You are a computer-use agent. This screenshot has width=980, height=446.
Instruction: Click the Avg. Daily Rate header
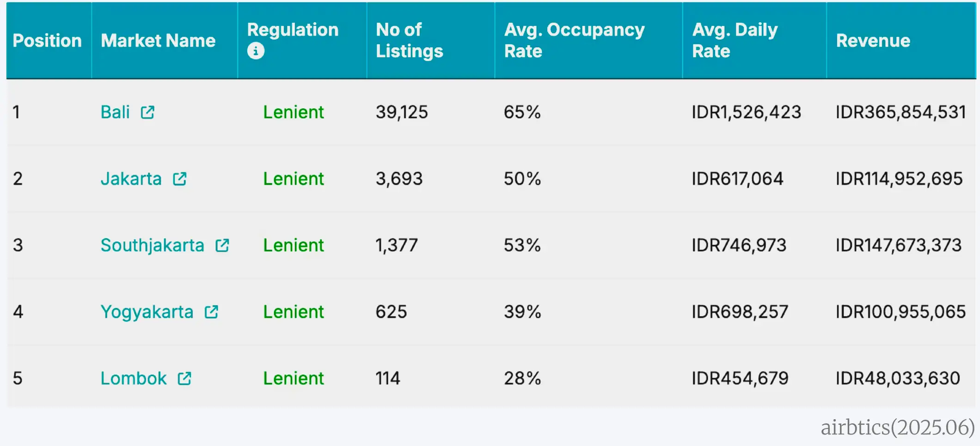[x=735, y=41]
